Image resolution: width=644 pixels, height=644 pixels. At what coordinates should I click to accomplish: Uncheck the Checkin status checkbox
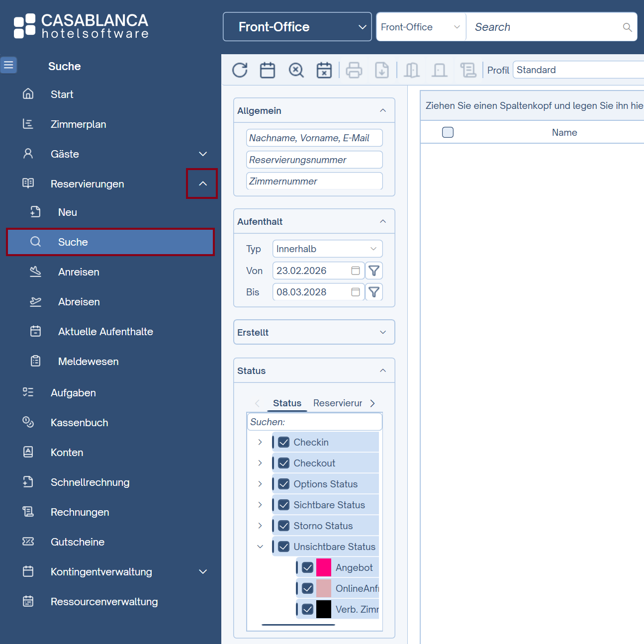click(284, 442)
